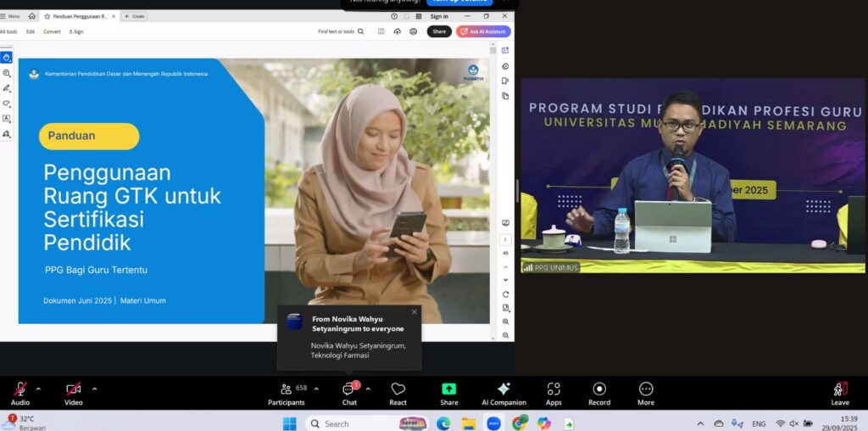Start recording with the Record button
Viewport: 868px width, 431px height.
pos(598,389)
